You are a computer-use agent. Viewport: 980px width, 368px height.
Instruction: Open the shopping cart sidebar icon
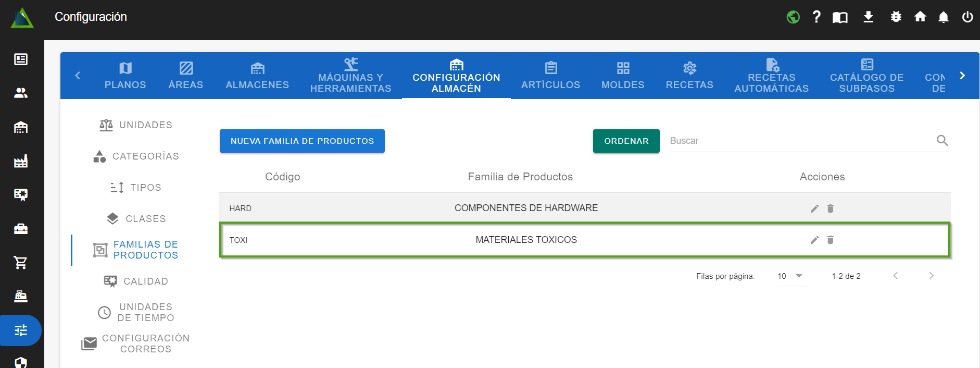[x=21, y=263]
